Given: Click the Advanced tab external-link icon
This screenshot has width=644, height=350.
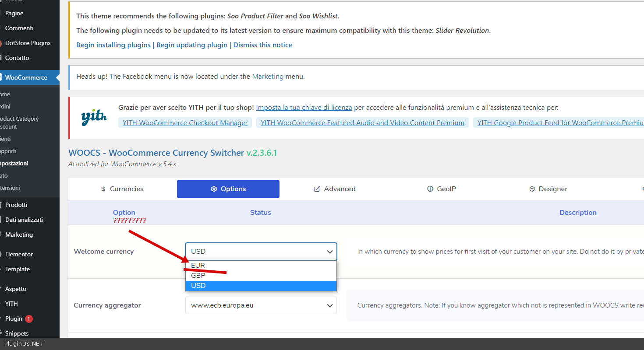Looking at the screenshot, I should click(x=317, y=189).
